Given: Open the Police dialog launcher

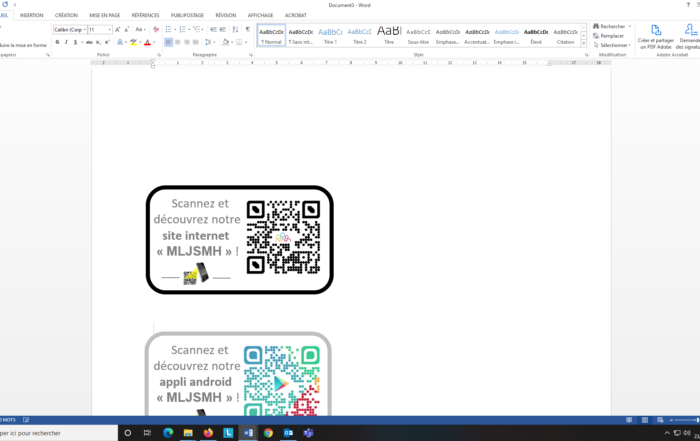Looking at the screenshot, I should tap(159, 55).
